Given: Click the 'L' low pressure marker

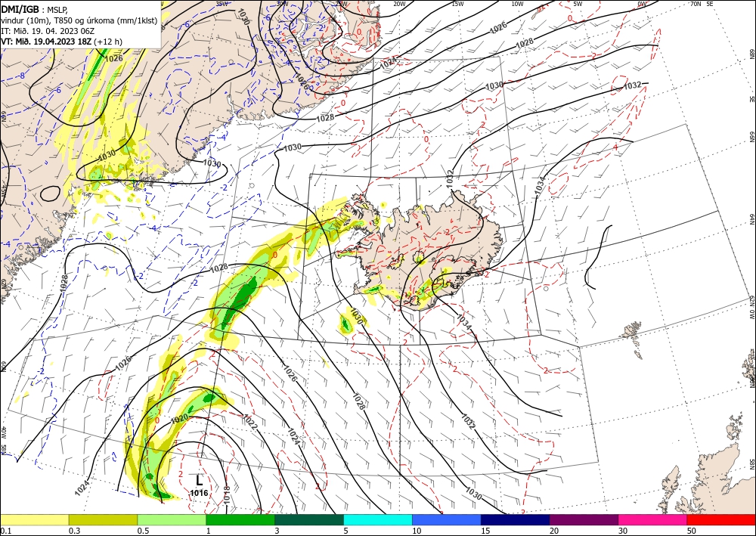Looking at the screenshot, I should coord(199,480).
